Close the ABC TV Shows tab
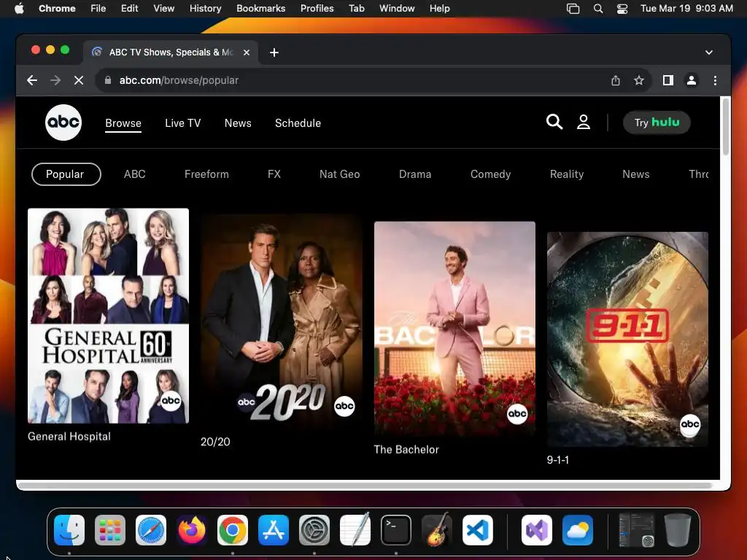The width and height of the screenshot is (747, 560). tap(247, 52)
